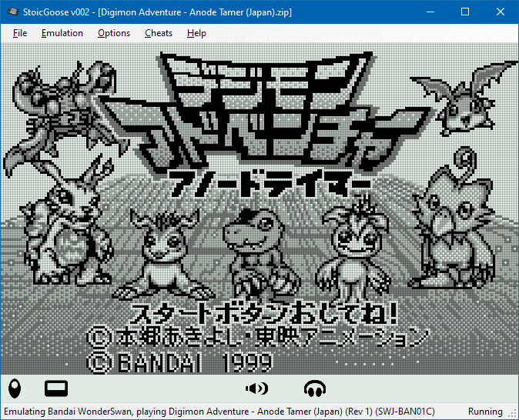Screen dimensions: 519x420
Task: Click the window resize grip in status bar
Action: [514, 414]
